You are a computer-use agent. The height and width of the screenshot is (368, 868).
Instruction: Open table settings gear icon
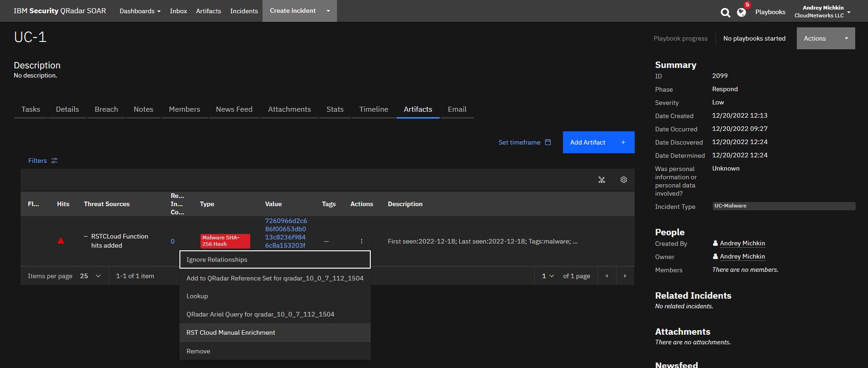point(623,180)
